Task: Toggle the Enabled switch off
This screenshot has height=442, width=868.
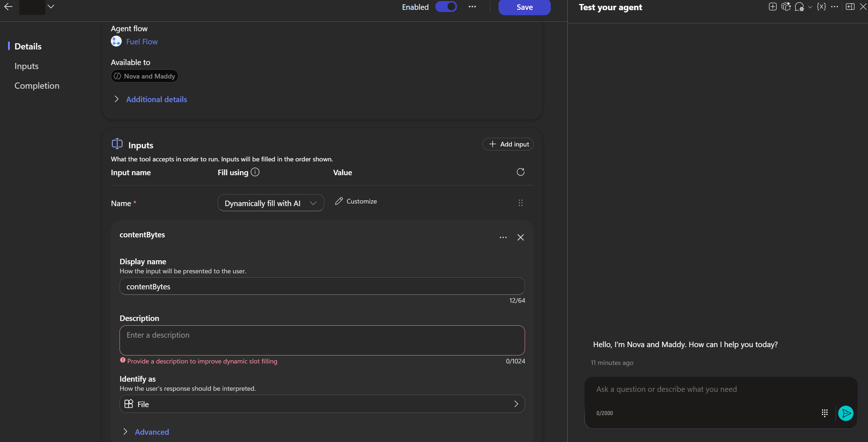Action: [446, 7]
